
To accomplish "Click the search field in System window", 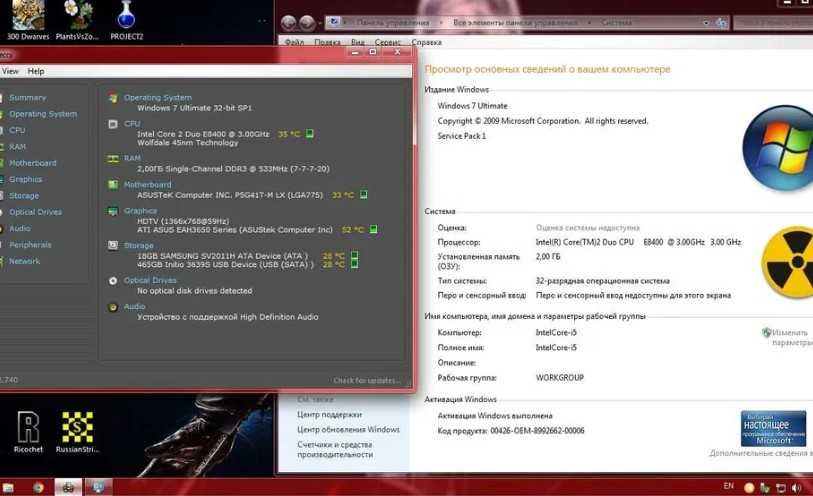I will tap(773, 23).
